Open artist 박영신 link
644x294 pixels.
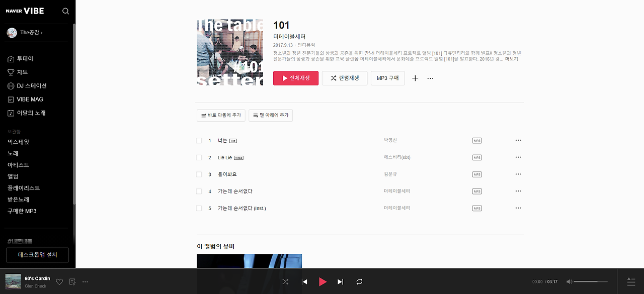pos(390,140)
